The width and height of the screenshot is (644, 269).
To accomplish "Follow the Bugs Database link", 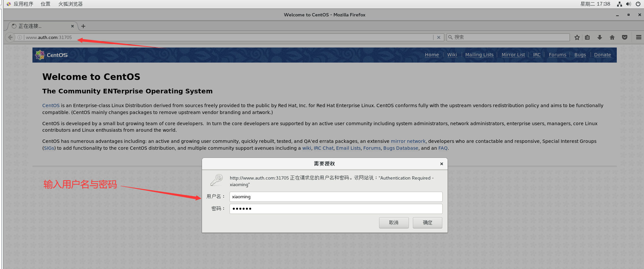I will tap(401, 148).
